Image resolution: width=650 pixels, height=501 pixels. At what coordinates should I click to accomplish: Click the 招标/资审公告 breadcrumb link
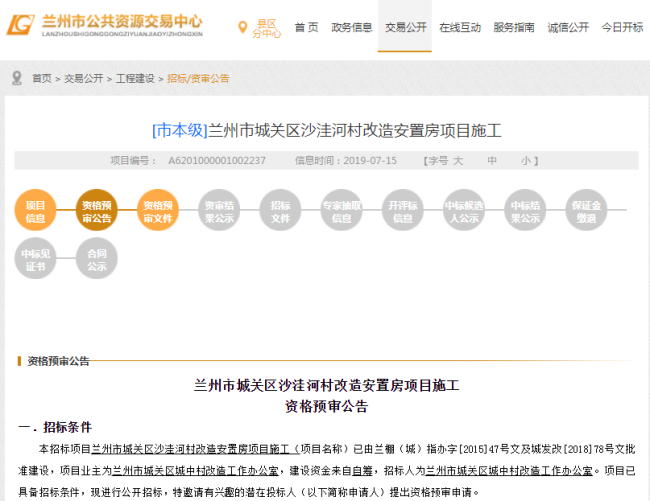pos(198,78)
